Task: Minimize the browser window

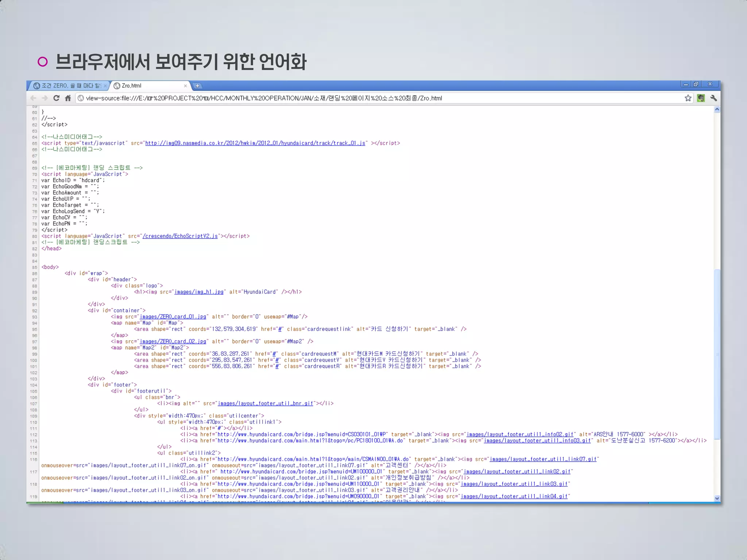Action: [x=686, y=84]
